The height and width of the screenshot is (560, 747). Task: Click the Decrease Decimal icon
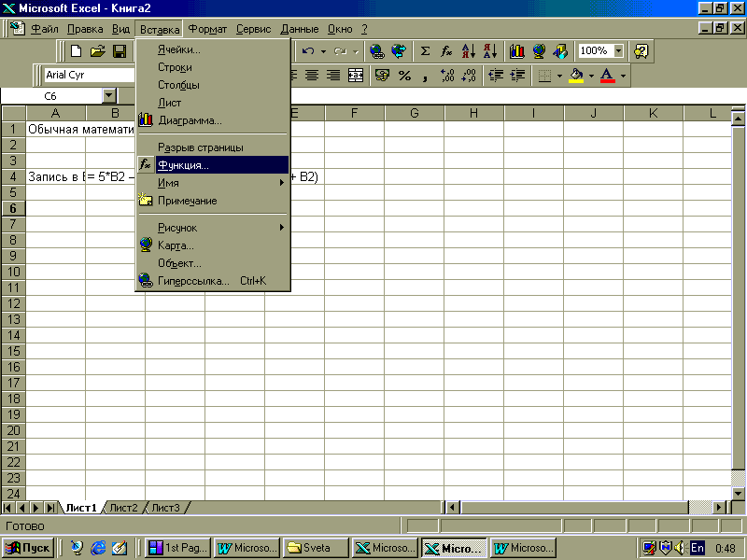tap(469, 76)
